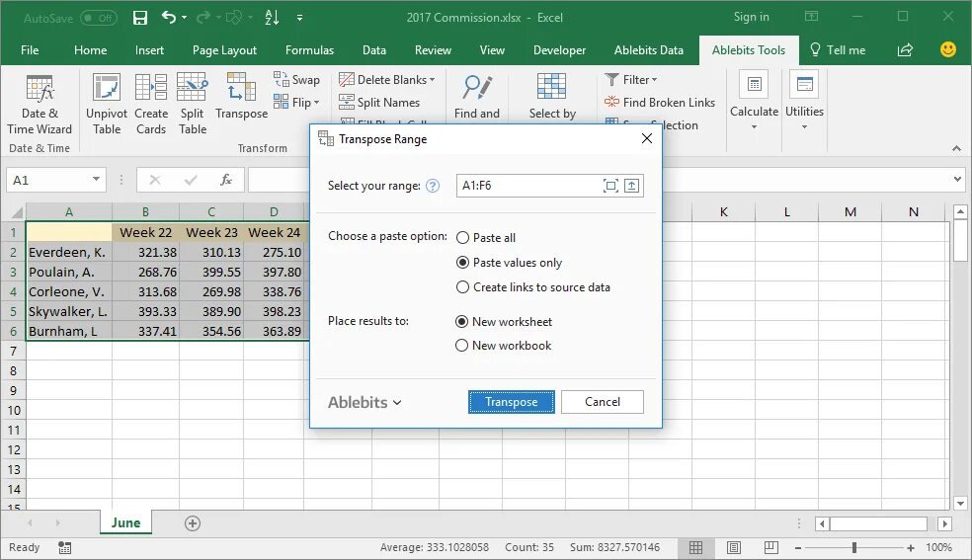Viewport: 972px width, 560px height.
Task: Add a new sheet with plus icon
Action: coord(193,523)
